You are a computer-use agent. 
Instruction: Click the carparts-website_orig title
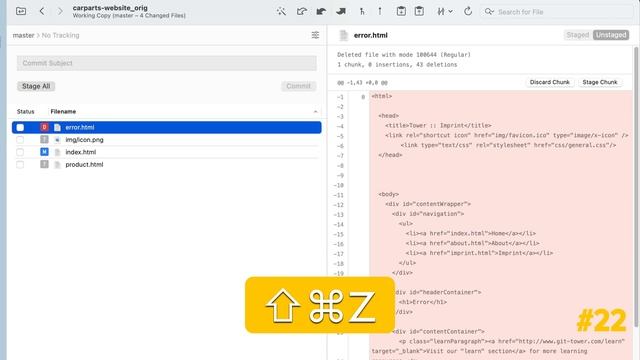(x=110, y=8)
